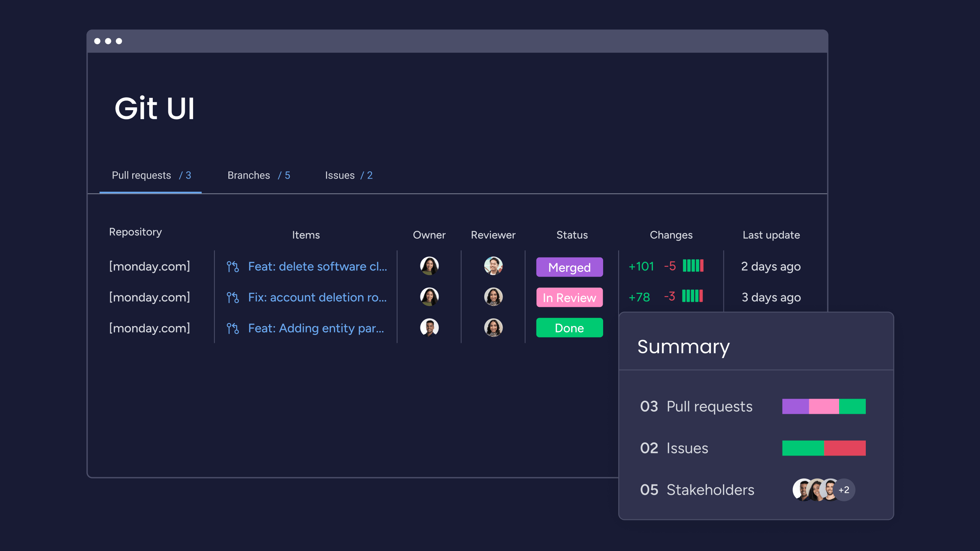
Task: Open reviewer avatar in the In Review row
Action: [x=493, y=297]
